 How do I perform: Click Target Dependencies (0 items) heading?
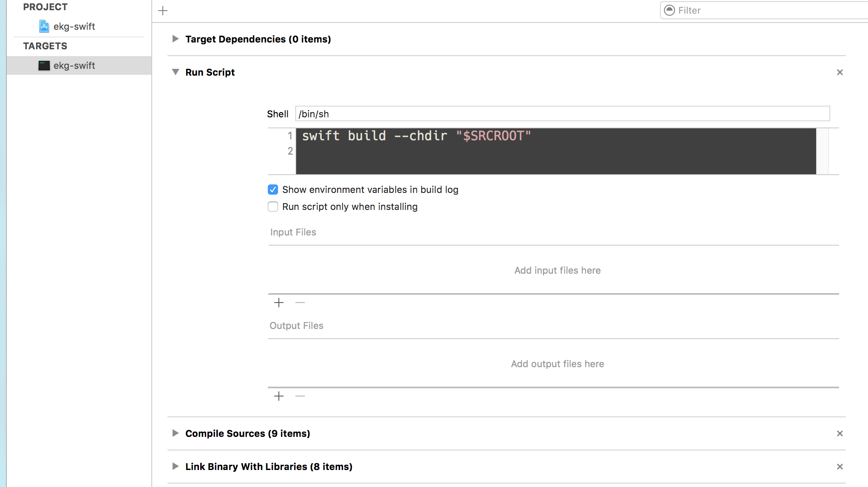point(258,39)
